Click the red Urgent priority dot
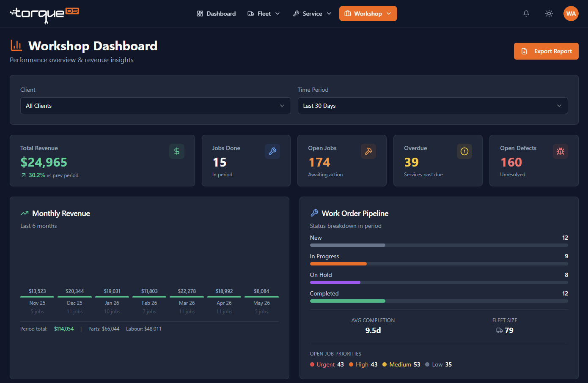 click(312, 364)
